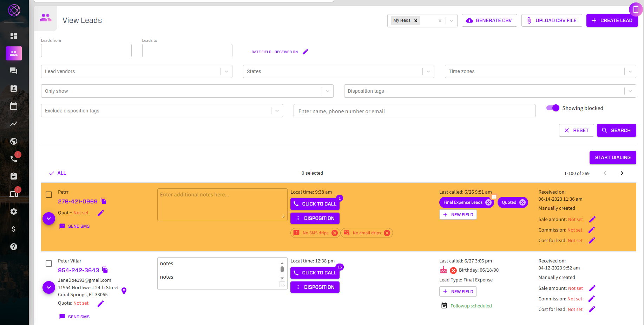Image resolution: width=644 pixels, height=325 pixels.
Task: Remove the My leads filter tag
Action: click(x=416, y=20)
